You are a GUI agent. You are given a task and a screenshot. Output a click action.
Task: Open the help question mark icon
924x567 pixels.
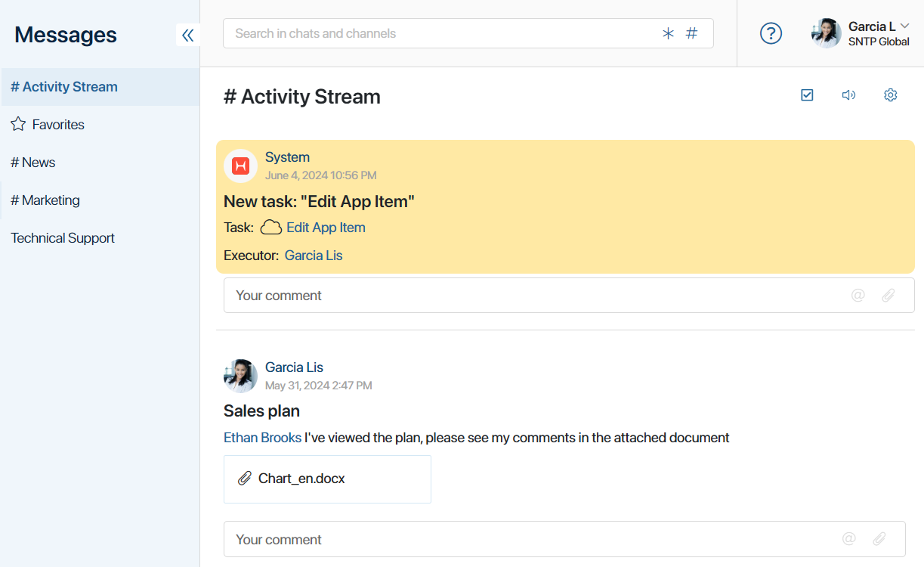tap(771, 33)
